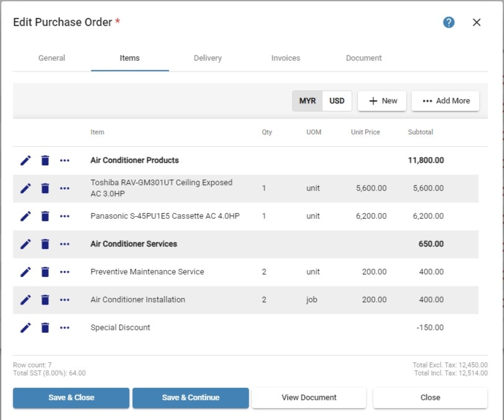The height and width of the screenshot is (420, 504).
Task: Click Save & Continue button
Action: [191, 398]
